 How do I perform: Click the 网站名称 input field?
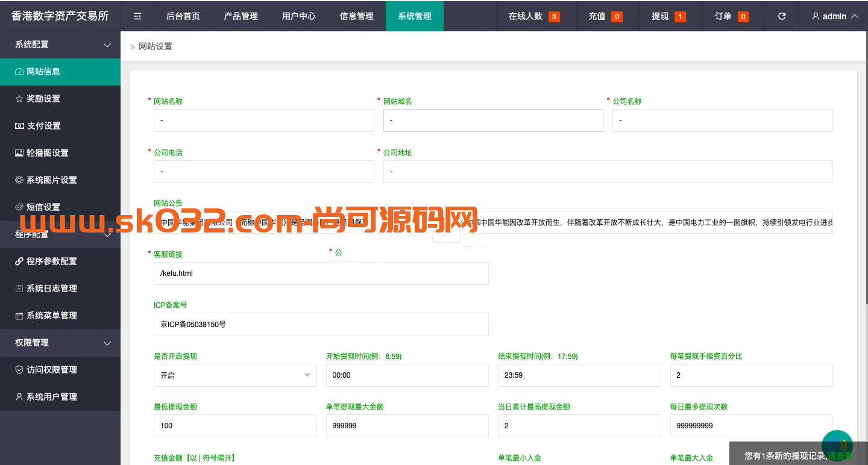[x=264, y=120]
